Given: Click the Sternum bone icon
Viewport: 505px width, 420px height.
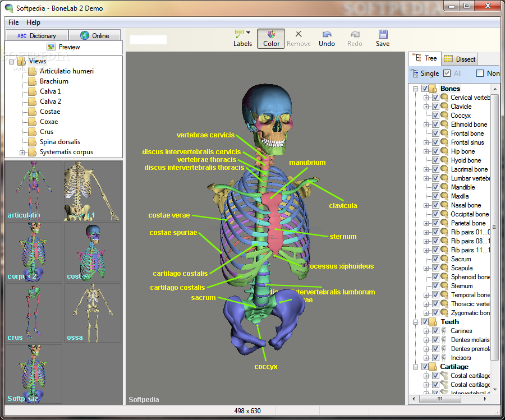Looking at the screenshot, I should point(444,286).
